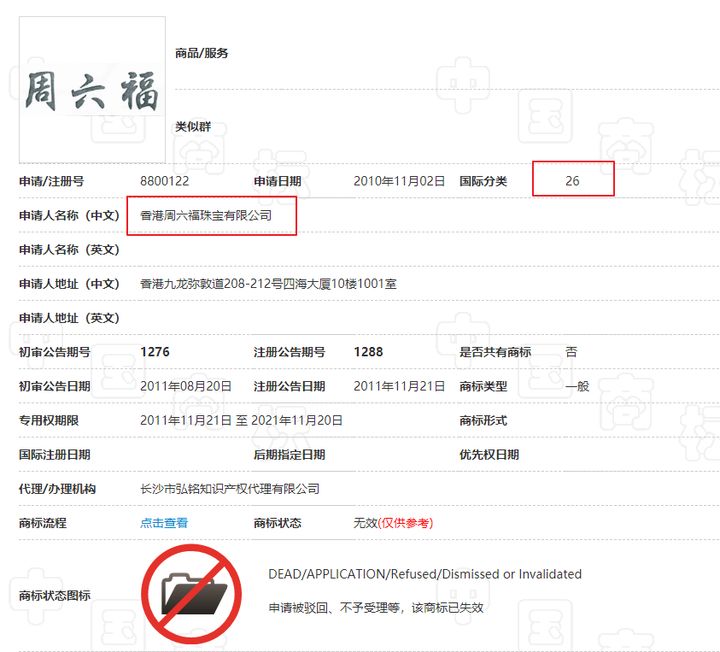
Task: Click the 优先权日期 label
Action: pyautogui.click(x=489, y=455)
